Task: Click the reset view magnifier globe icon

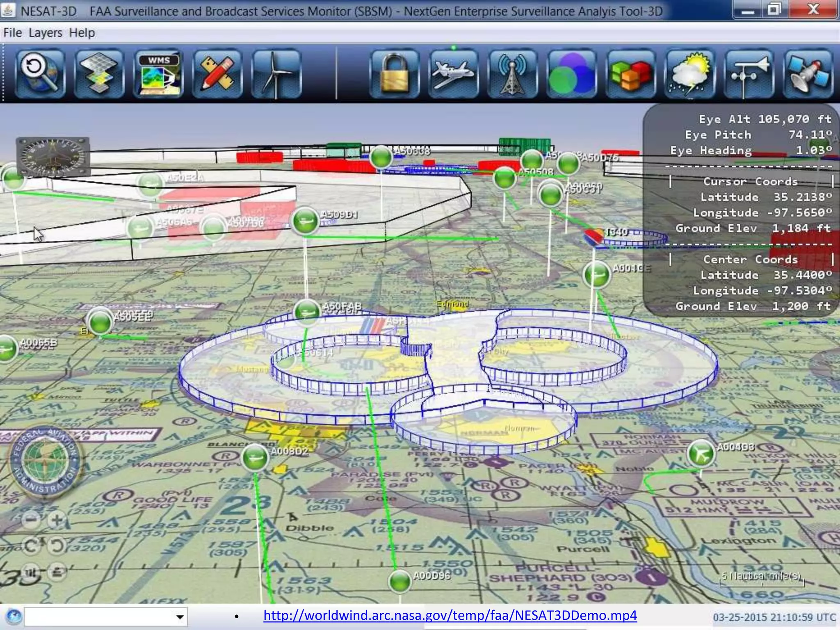Action: coord(40,74)
